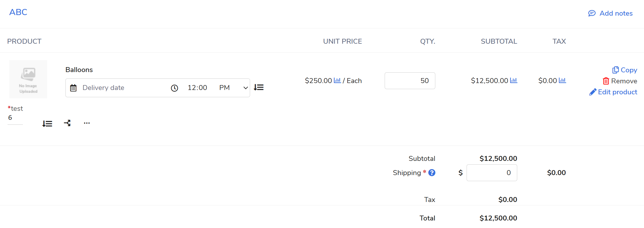
Task: Click the tax chart icon
Action: (562, 80)
